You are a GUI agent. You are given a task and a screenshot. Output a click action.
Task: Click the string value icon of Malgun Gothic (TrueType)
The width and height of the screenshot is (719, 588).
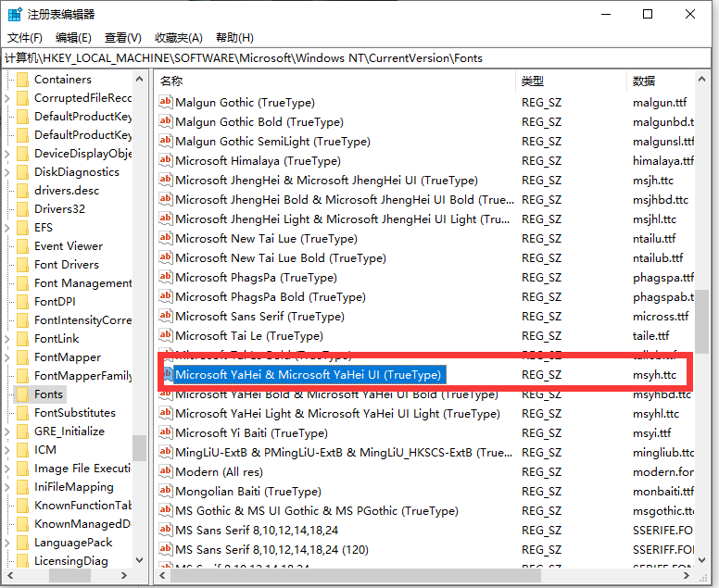point(166,102)
